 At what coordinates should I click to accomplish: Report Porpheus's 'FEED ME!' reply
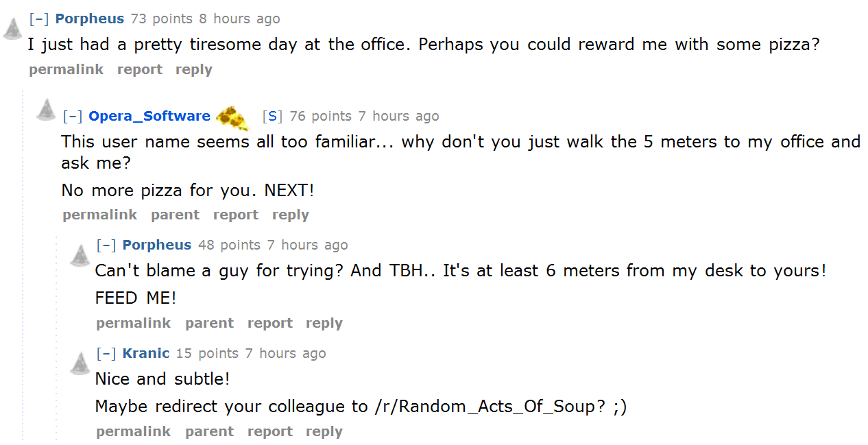click(x=270, y=324)
